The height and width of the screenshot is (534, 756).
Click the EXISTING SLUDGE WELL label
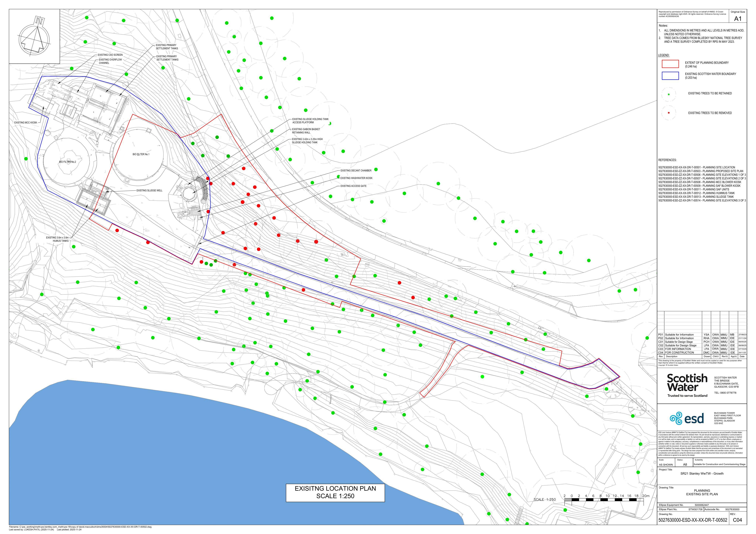point(150,190)
